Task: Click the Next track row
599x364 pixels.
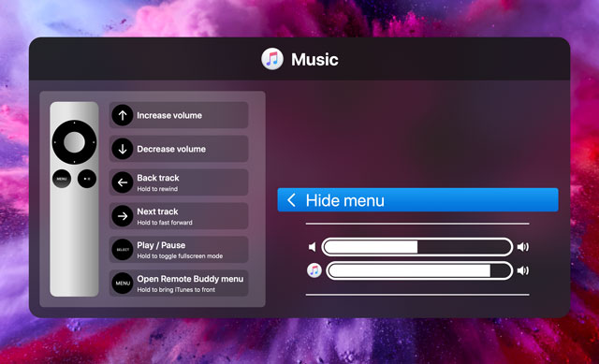Action: (179, 216)
